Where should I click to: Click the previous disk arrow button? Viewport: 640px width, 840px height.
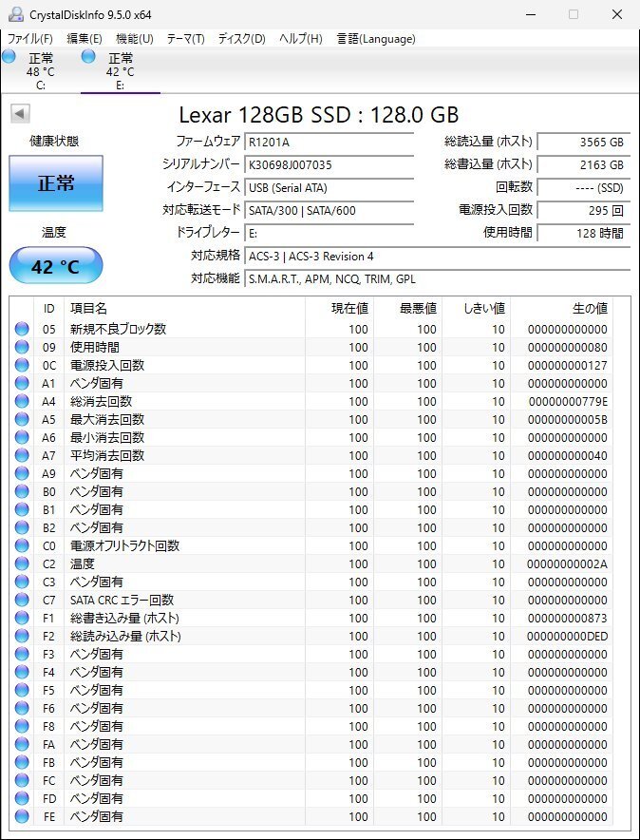coord(20,114)
